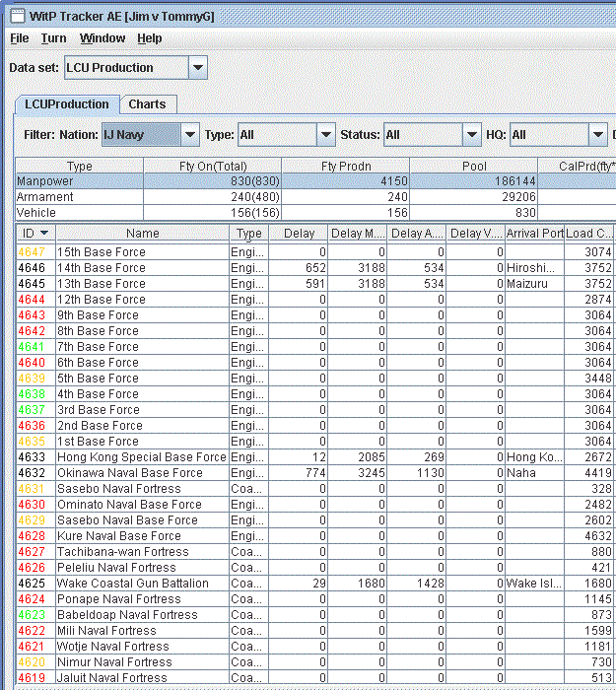
Task: Click the ID column sort arrow
Action: click(x=44, y=233)
